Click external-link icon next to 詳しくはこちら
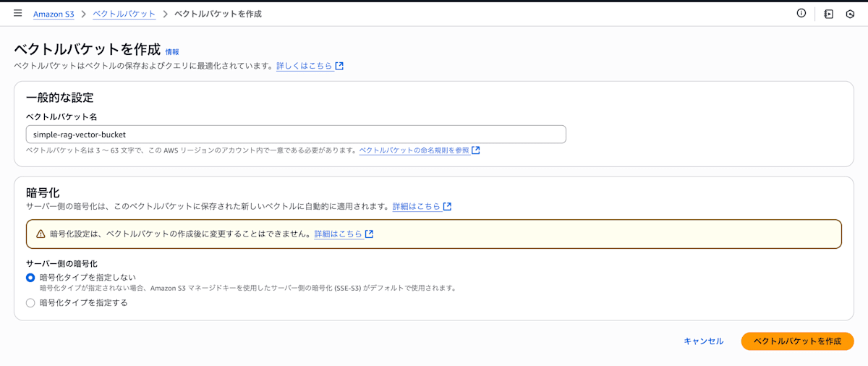The width and height of the screenshot is (868, 366). pos(339,66)
